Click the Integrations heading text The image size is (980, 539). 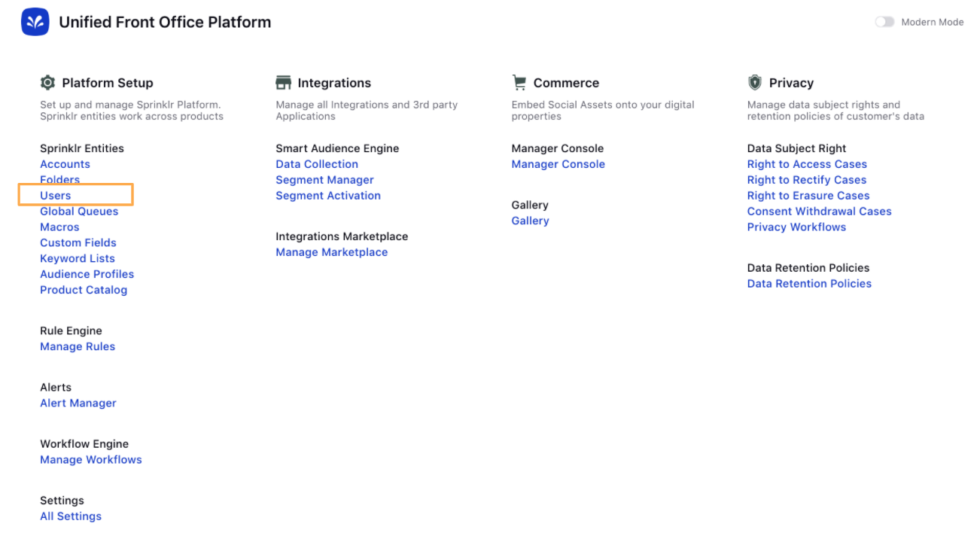[x=334, y=83]
